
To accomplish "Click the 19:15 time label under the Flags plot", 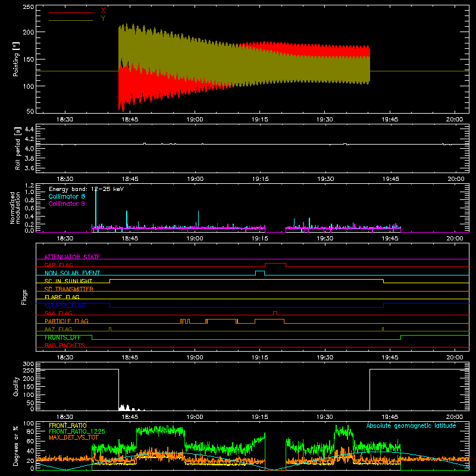I will click(260, 358).
